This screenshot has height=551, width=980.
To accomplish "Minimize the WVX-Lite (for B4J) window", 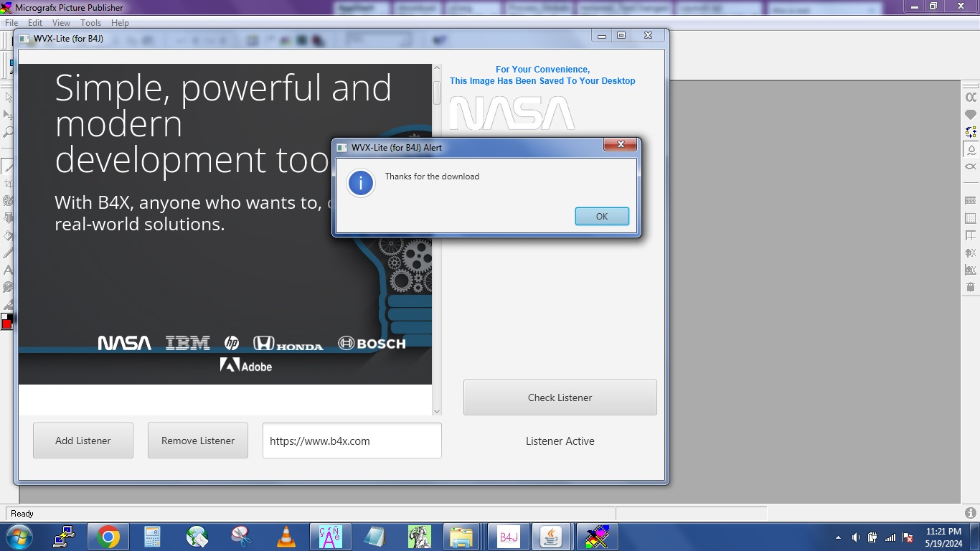I will pyautogui.click(x=602, y=36).
